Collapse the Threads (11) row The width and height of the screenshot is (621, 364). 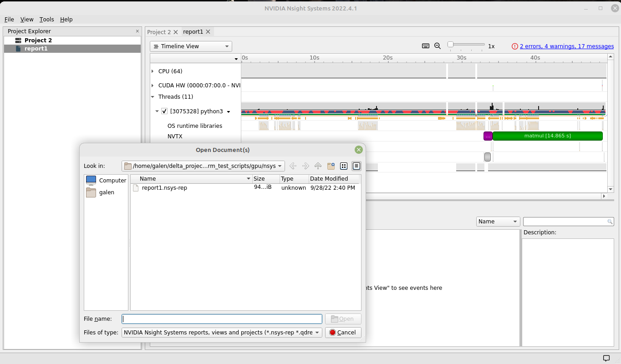[153, 97]
